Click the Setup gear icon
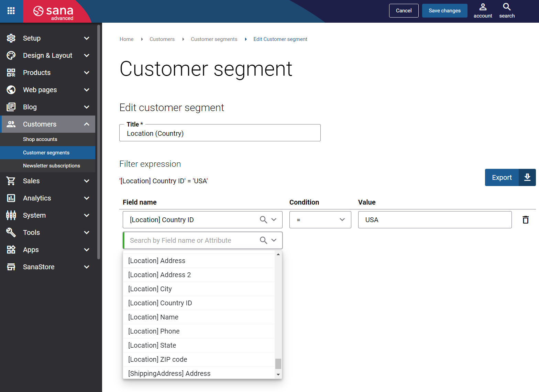539x392 pixels. coord(11,38)
